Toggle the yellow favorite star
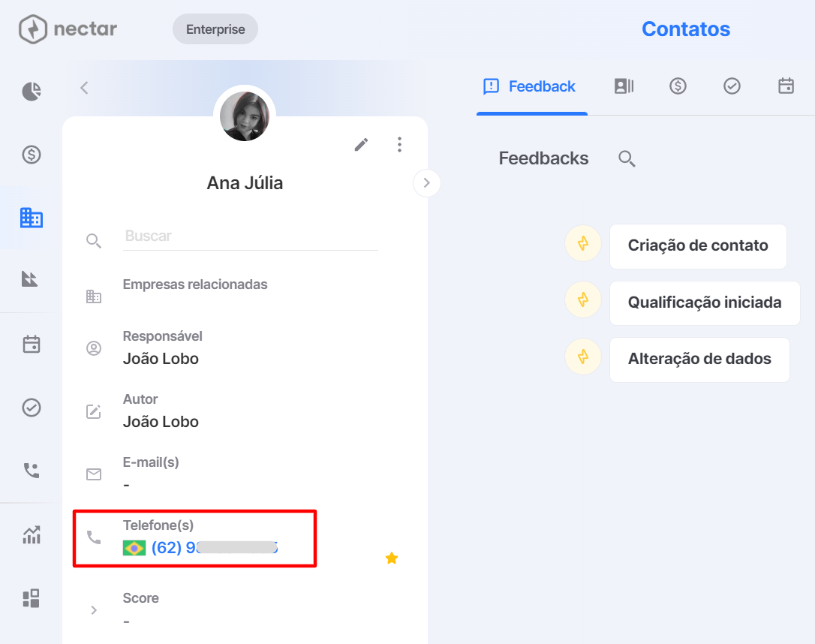Viewport: 815px width, 644px height. coord(392,558)
